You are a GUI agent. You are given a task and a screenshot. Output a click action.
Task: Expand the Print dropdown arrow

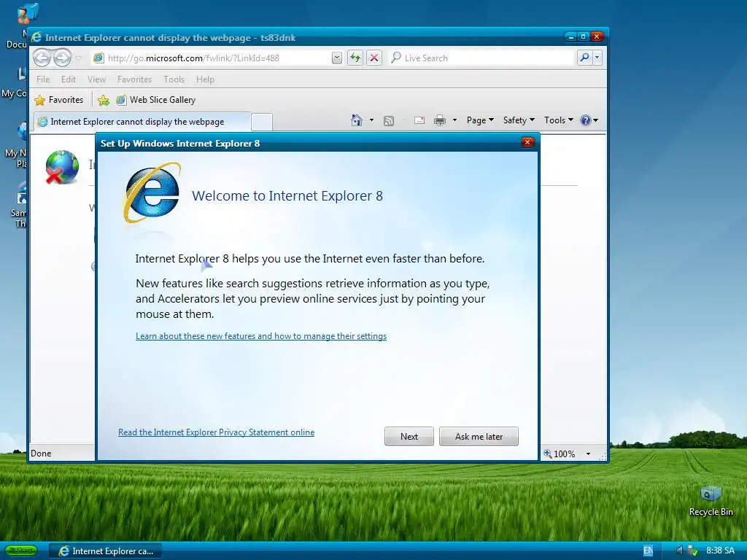tap(454, 120)
